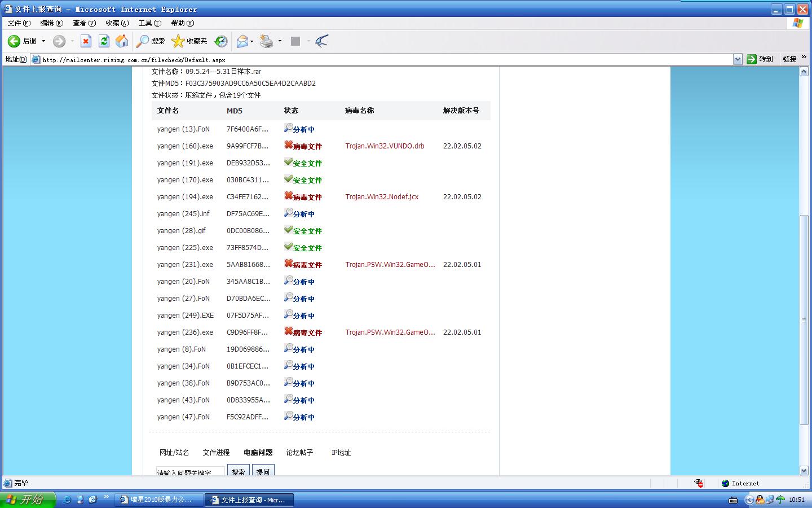Click the 转到 go button
This screenshot has width=812, height=508.
tap(760, 59)
